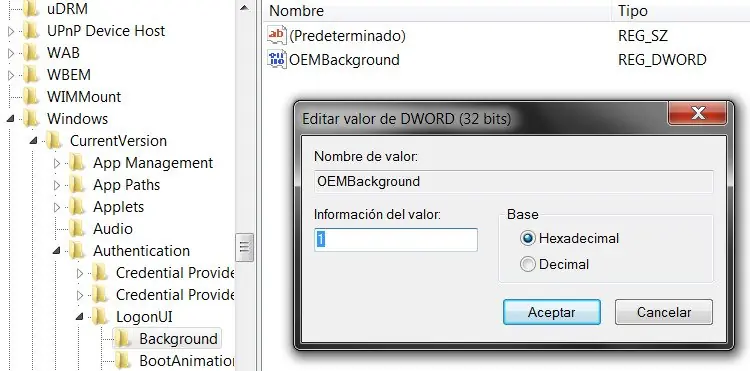750x371 pixels.
Task: Click the BootAnimation folder icon
Action: 123,360
